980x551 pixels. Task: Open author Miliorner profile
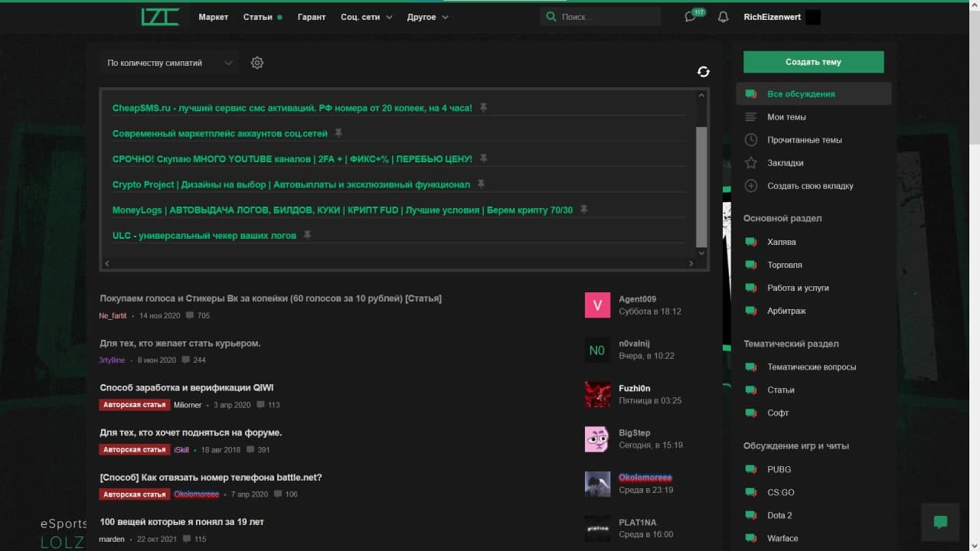pos(188,405)
